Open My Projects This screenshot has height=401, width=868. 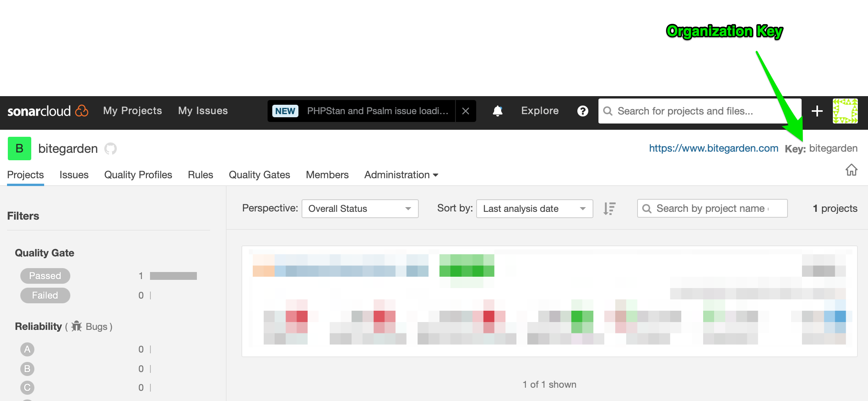(x=132, y=111)
